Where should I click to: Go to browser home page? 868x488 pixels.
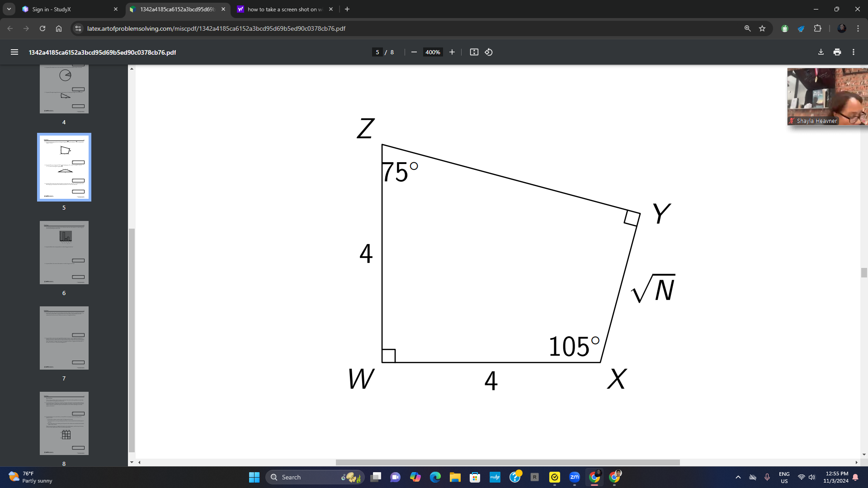(59, 28)
